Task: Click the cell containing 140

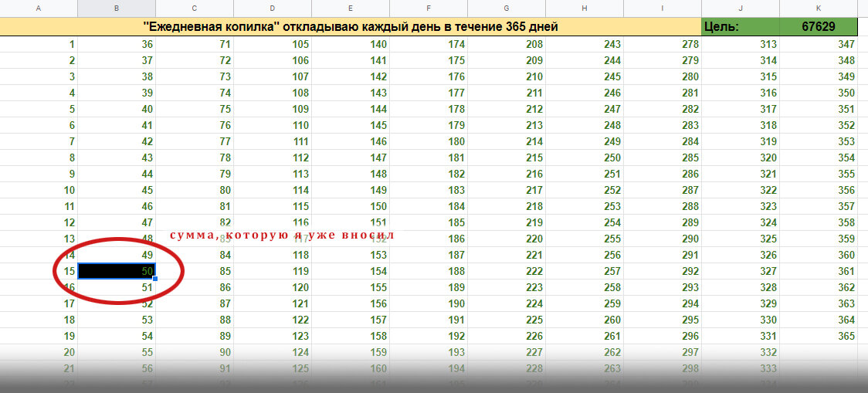Action: (351, 44)
